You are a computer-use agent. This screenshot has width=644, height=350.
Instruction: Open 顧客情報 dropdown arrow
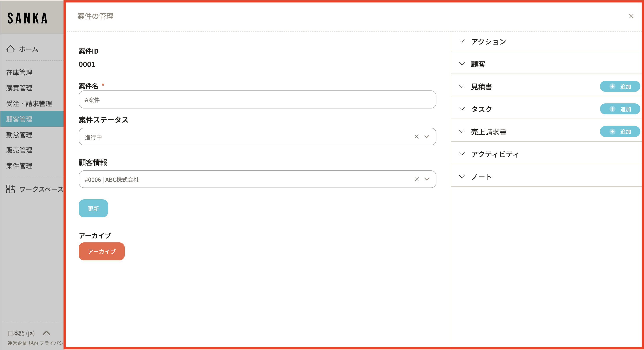point(427,179)
